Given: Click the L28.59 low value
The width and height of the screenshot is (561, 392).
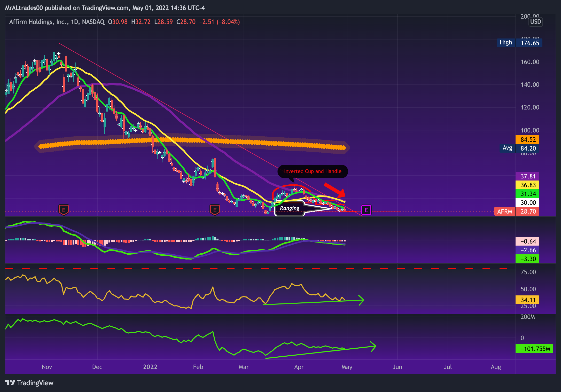Looking at the screenshot, I should coord(163,22).
